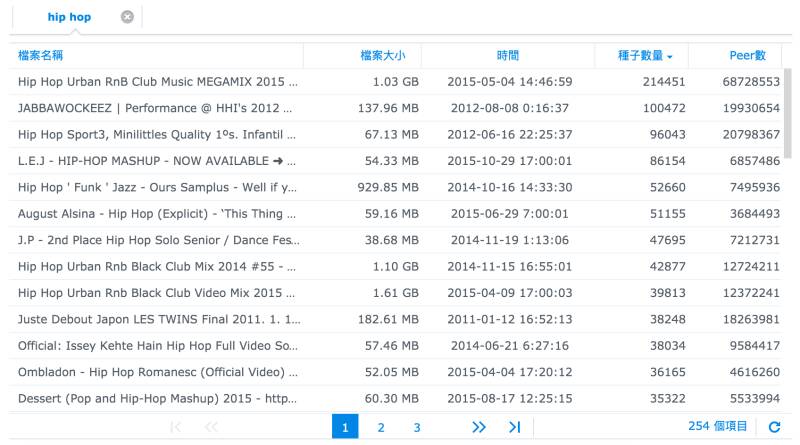Click peer count 5533994
The image size is (800, 445).
click(755, 399)
